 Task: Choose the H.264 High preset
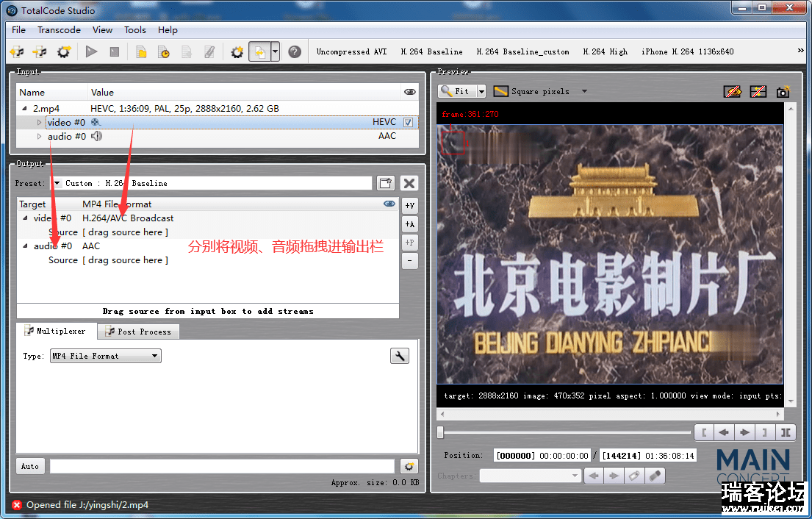point(606,51)
